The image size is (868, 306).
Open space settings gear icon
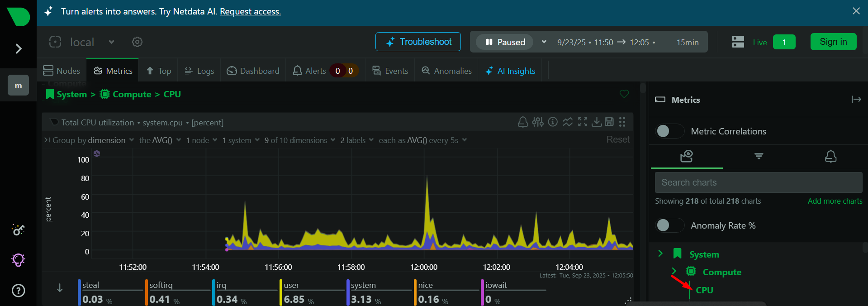137,42
